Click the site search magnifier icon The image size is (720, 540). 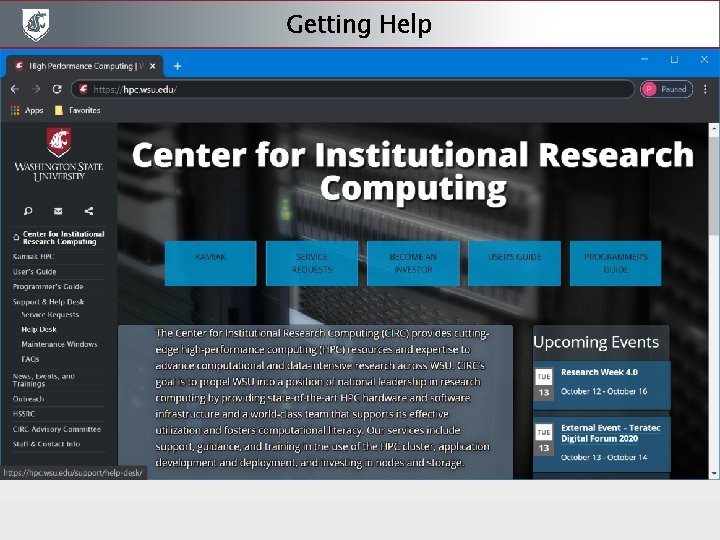tap(28, 211)
